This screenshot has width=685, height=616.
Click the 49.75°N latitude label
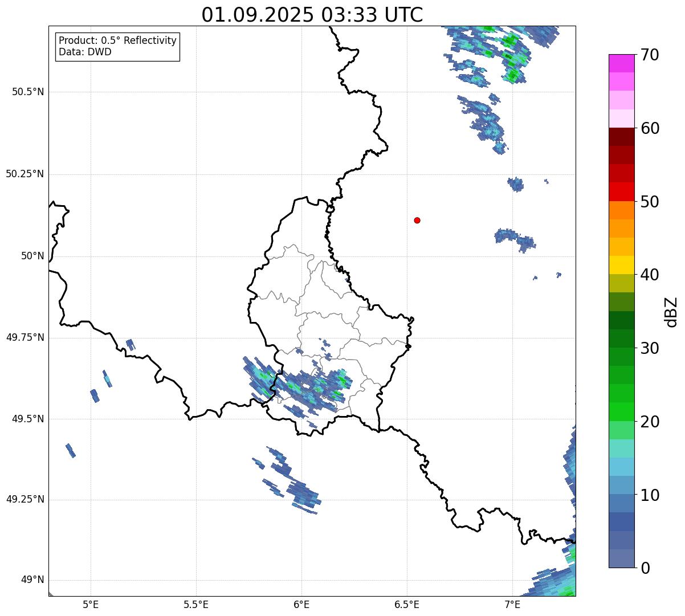point(25,337)
